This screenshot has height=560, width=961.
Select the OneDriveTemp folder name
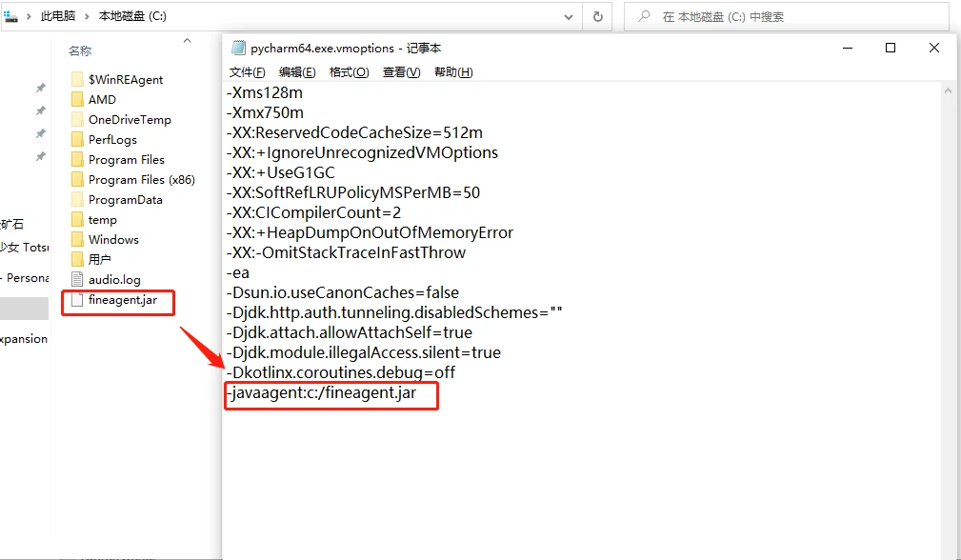click(130, 119)
